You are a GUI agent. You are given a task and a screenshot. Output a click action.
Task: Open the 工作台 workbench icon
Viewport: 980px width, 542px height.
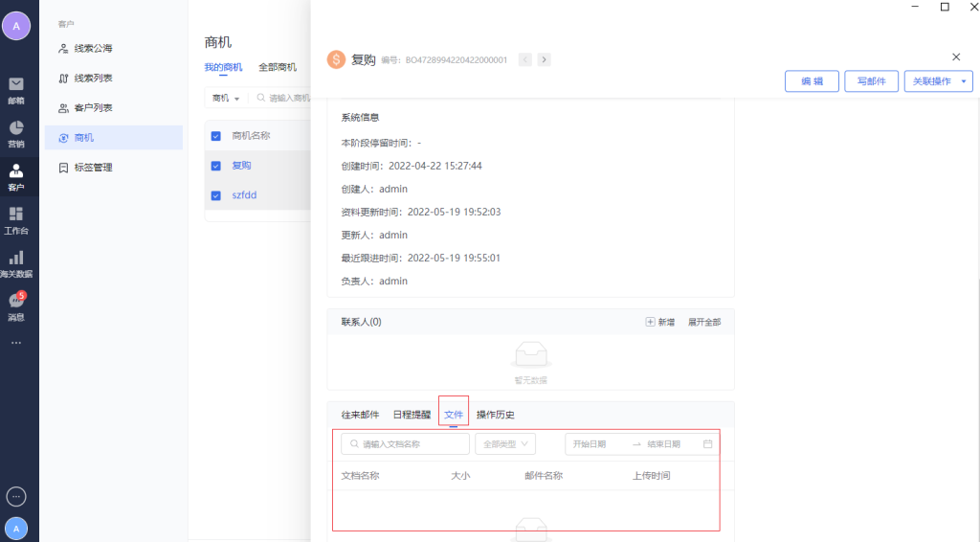tap(16, 218)
